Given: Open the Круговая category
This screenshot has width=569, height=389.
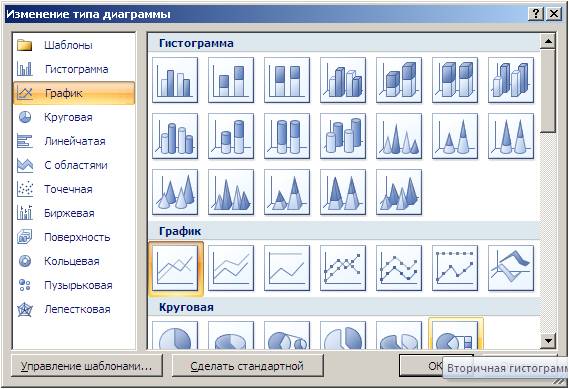Looking at the screenshot, I should pos(74,117).
